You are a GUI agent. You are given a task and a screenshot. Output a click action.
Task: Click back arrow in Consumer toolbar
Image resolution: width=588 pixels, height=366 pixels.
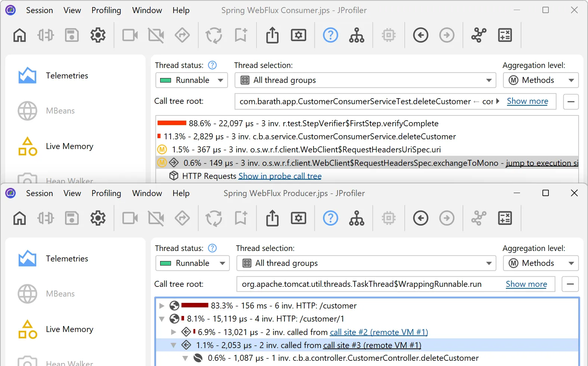(421, 35)
